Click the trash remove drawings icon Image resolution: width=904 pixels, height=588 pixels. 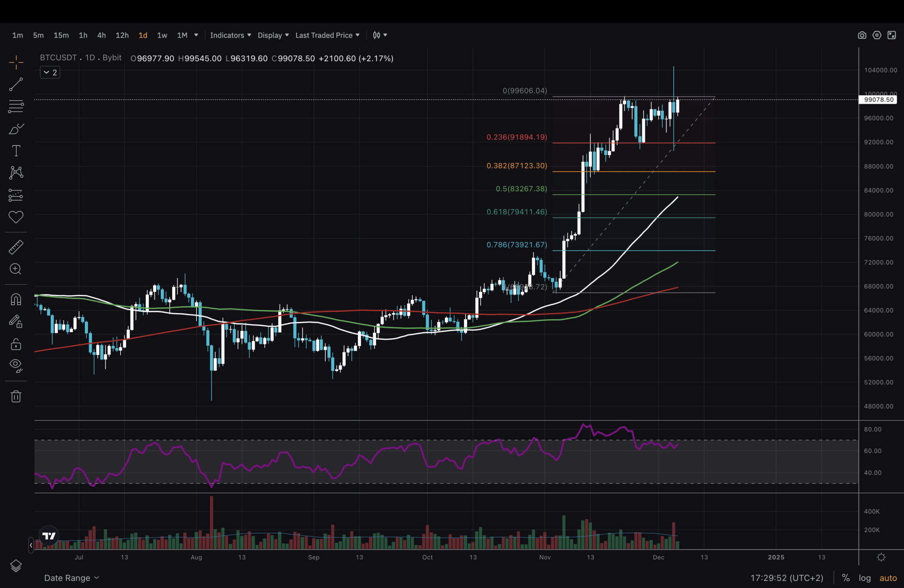point(16,396)
